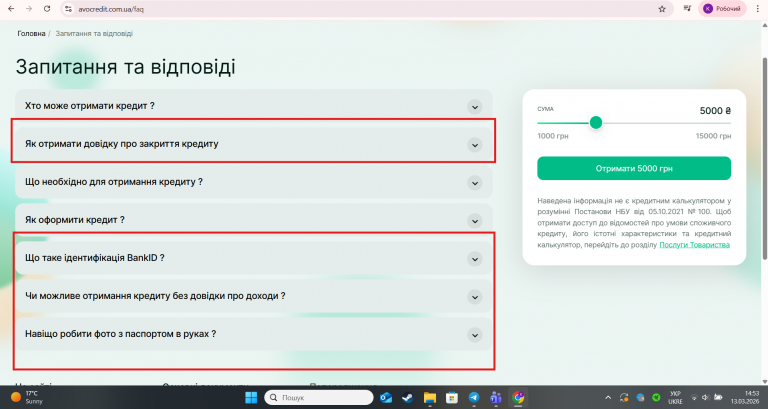Open Steam from the taskbar
Screen dimensions: 768x409
[408, 397]
